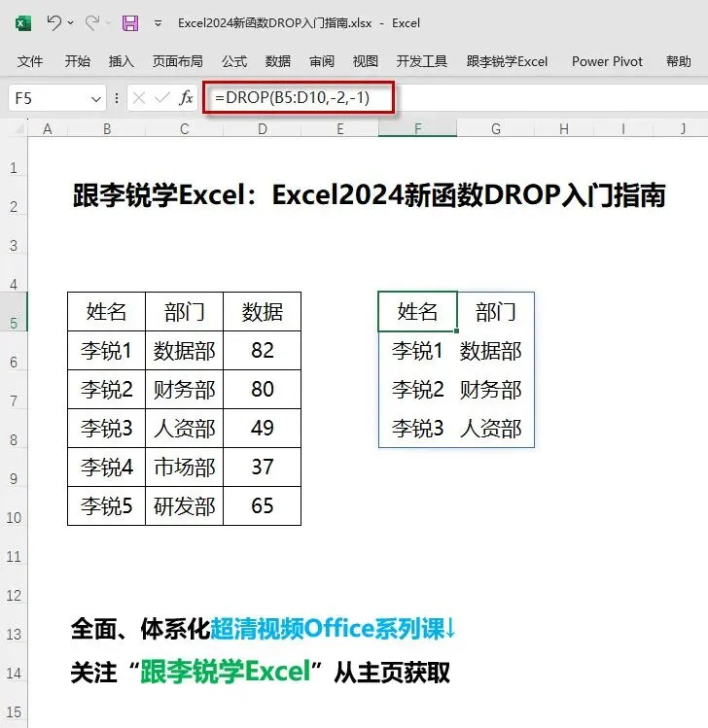Screen dimensions: 708x728
Task: Select column G header
Action: point(496,128)
